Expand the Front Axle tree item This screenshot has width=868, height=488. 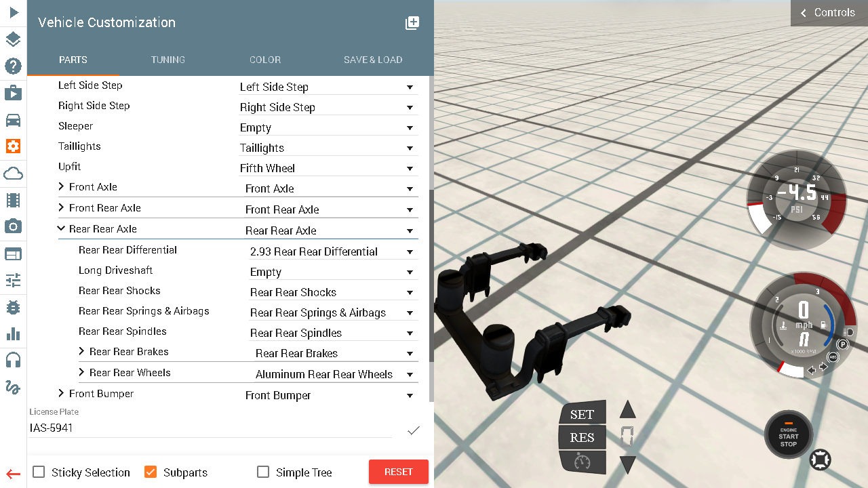(61, 187)
